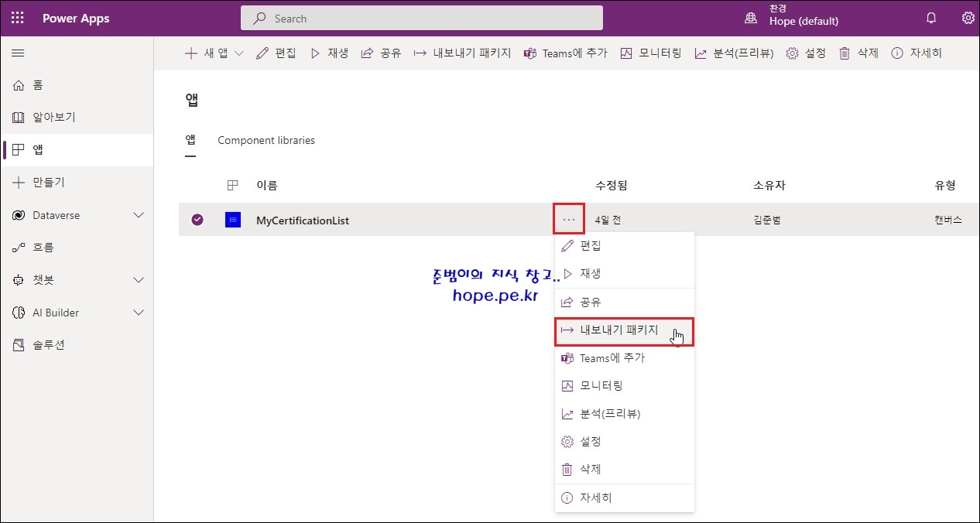
Task: Open the settings gear in the header
Action: 968,18
